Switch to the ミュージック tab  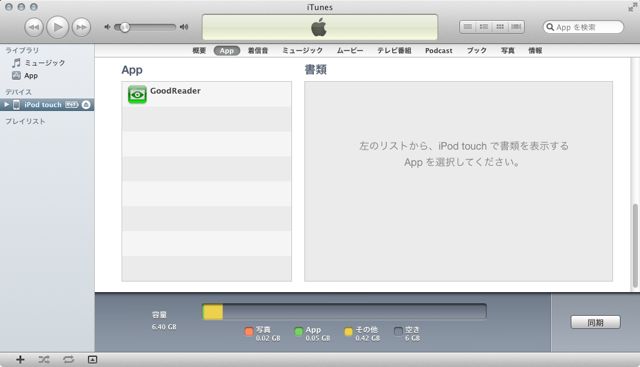(x=302, y=51)
